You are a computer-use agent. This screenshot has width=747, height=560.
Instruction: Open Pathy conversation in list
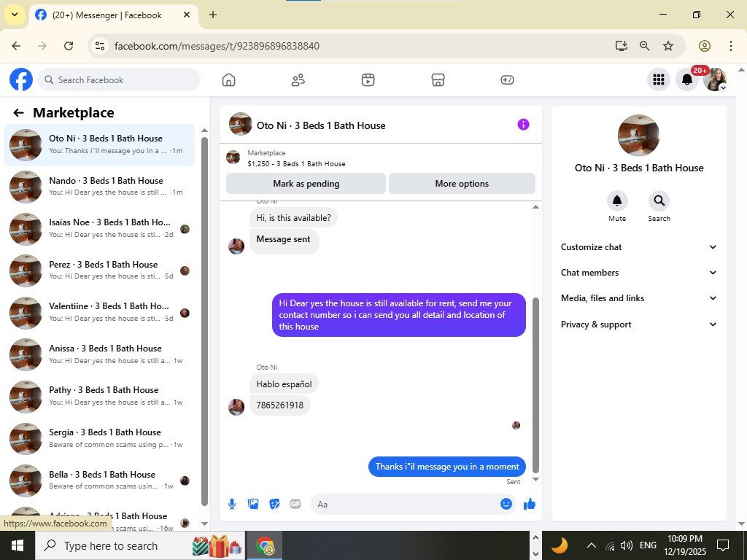[99, 396]
